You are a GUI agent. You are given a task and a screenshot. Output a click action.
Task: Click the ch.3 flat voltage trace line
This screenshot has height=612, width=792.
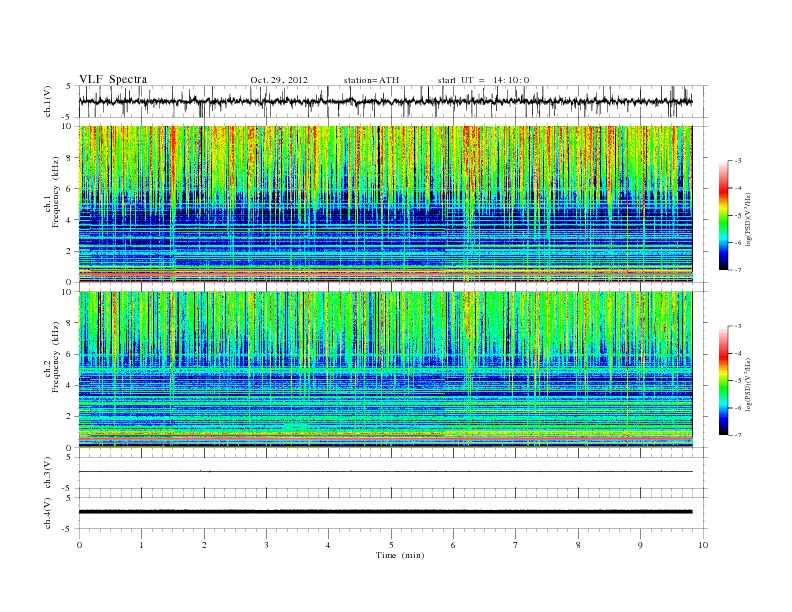(x=385, y=472)
